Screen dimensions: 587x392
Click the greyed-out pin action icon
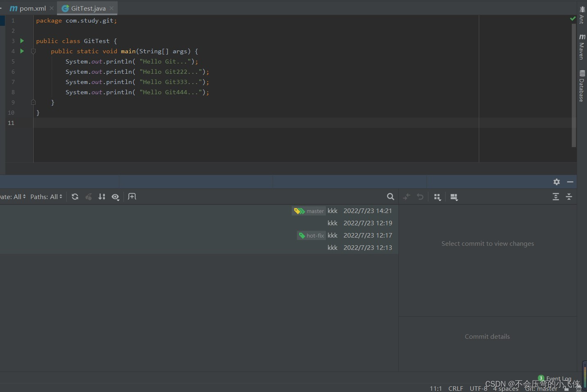coord(407,197)
